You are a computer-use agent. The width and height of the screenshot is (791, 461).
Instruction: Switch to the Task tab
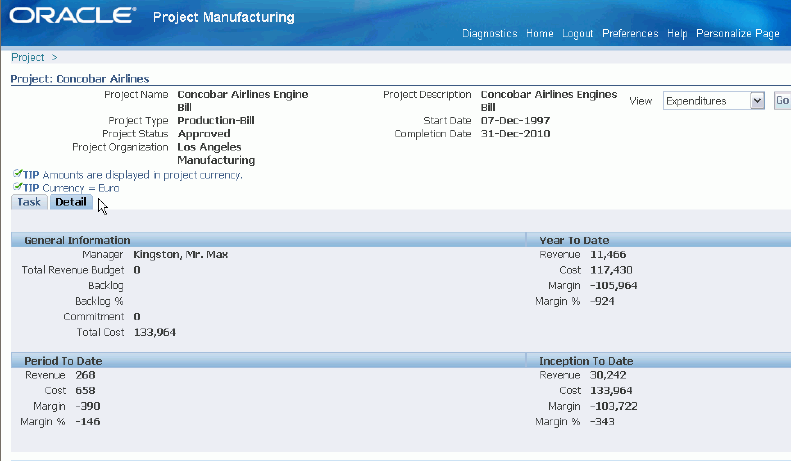(29, 202)
